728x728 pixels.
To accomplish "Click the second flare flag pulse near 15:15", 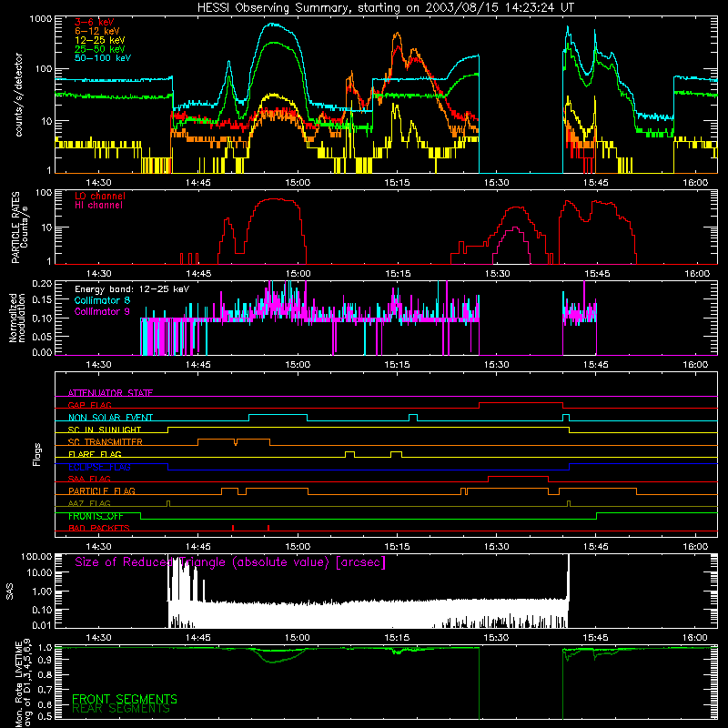I will tap(397, 453).
